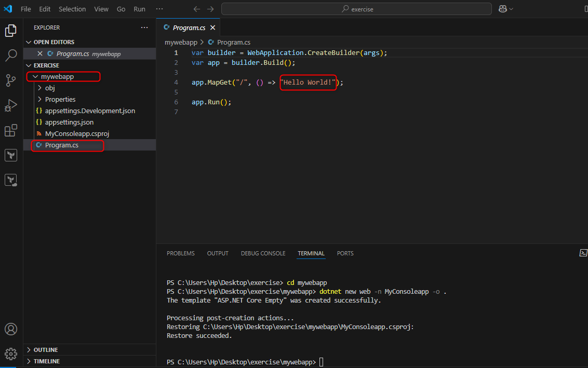
Task: Click the first Terraform icon in the activity bar
Action: tap(11, 155)
